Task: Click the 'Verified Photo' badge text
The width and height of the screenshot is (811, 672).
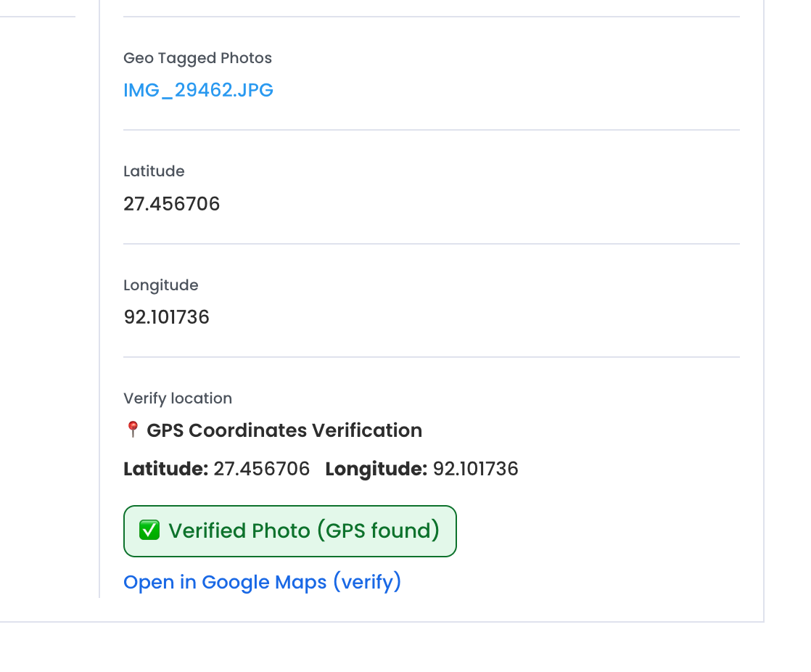Action: point(239,531)
